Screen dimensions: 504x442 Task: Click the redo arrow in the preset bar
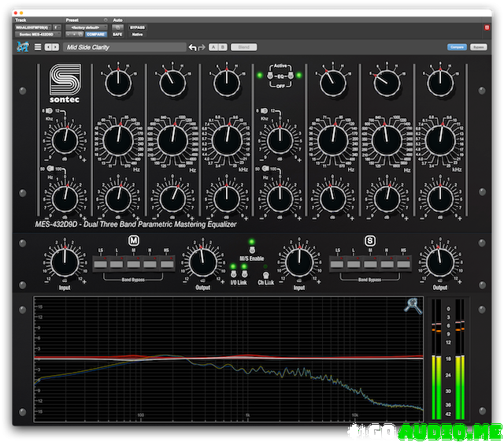(x=202, y=48)
